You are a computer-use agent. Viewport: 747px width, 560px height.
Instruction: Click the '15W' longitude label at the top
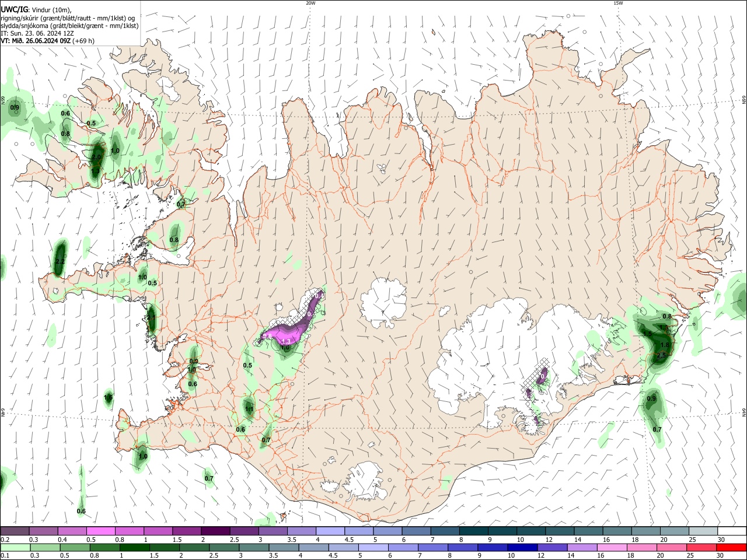tap(618, 3)
